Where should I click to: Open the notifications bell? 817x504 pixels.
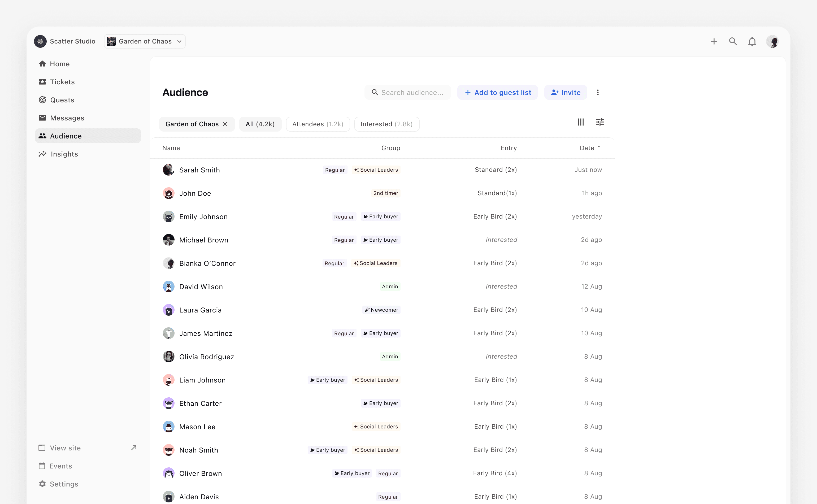[752, 42]
